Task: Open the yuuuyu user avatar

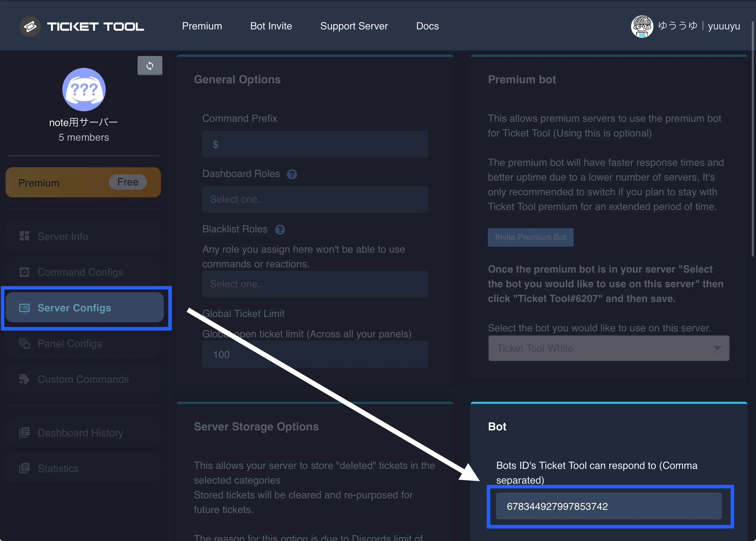Action: click(x=642, y=26)
